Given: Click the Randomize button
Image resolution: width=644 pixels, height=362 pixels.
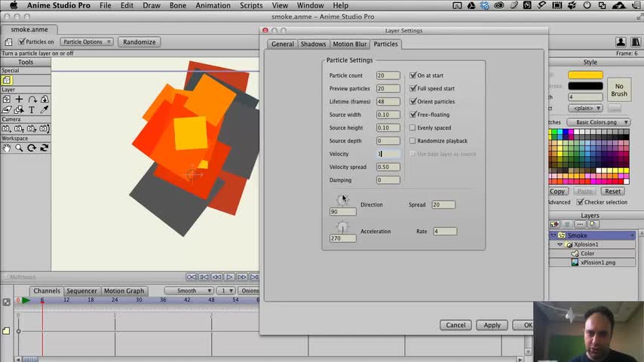Looking at the screenshot, I should tap(140, 42).
